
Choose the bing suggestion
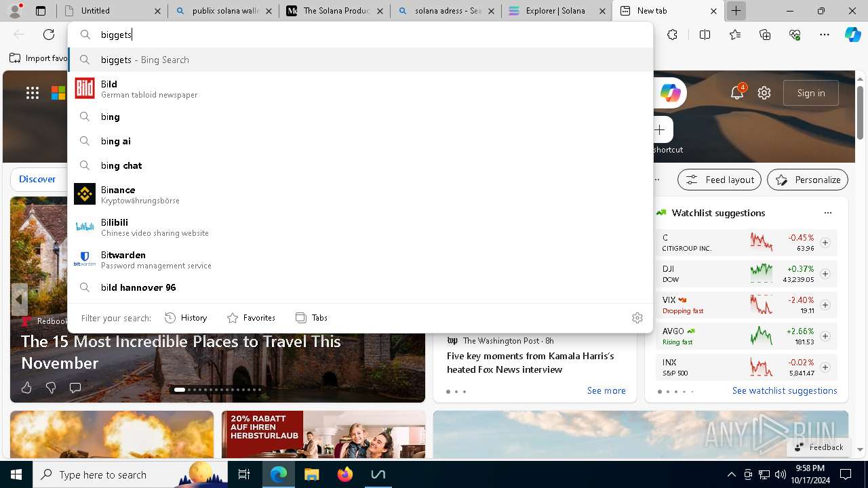[360, 117]
